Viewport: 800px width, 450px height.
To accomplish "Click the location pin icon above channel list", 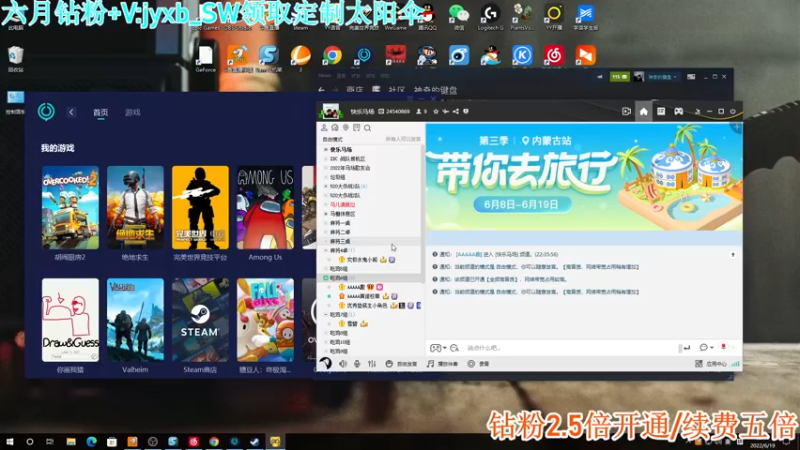I will pyautogui.click(x=345, y=128).
